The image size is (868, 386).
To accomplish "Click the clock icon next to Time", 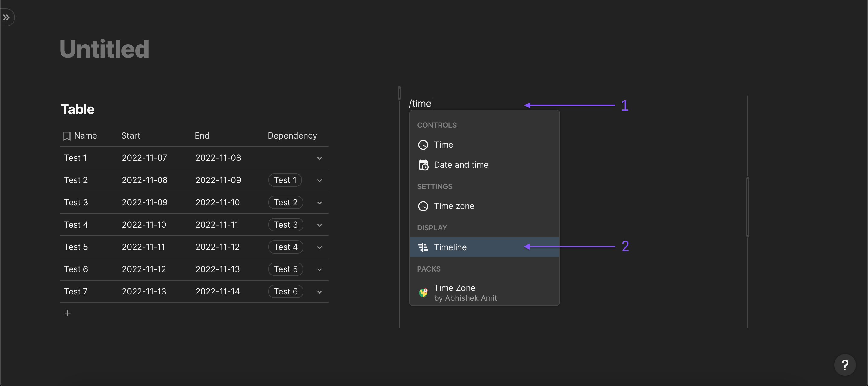I will [423, 145].
